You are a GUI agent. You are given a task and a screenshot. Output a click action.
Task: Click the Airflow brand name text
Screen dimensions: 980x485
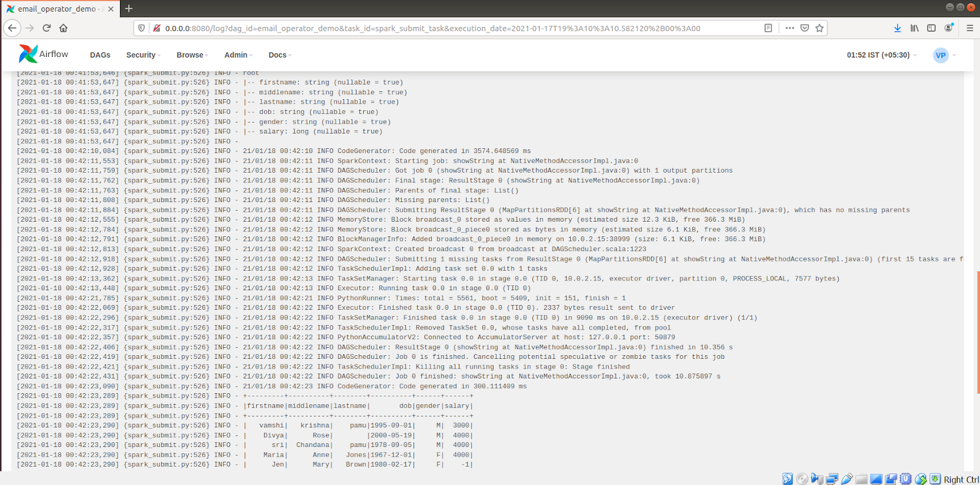pos(53,54)
